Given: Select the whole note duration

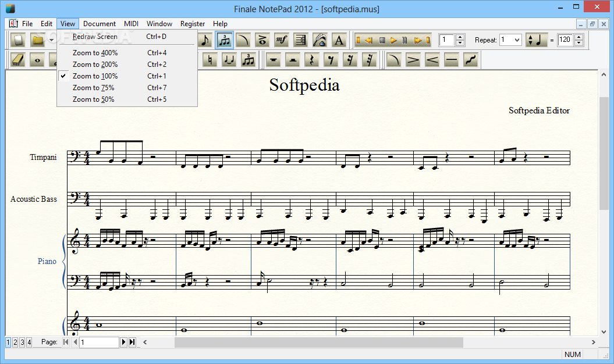Looking at the screenshot, I should (38, 60).
